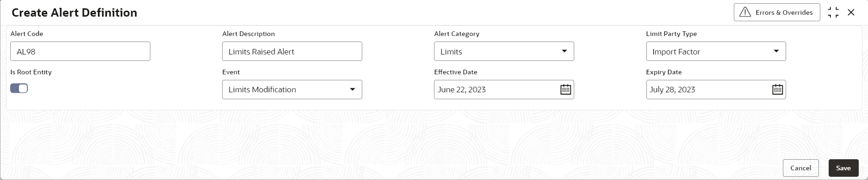This screenshot has height=180, width=868.
Task: Click the Limits Modification selected value
Action: click(262, 90)
